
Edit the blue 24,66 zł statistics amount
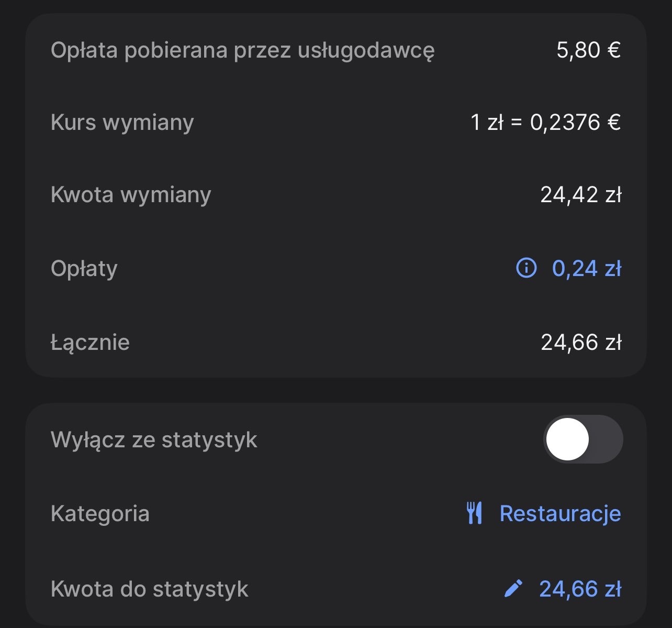click(580, 589)
